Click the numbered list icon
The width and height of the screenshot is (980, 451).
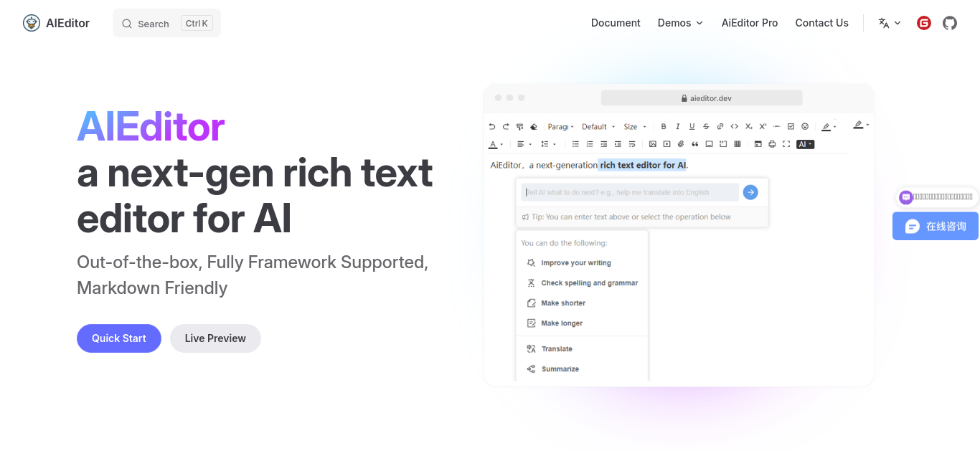(590, 144)
